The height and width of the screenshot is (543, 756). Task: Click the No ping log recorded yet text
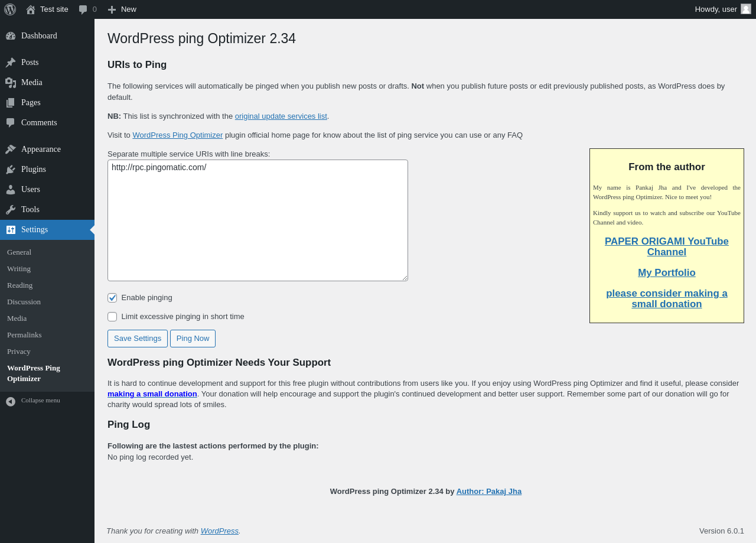(150, 457)
